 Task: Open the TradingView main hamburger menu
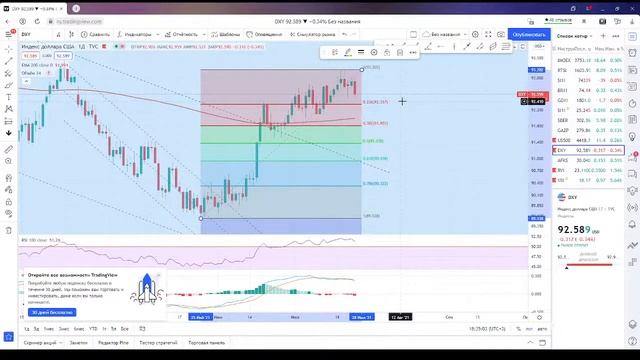point(9,35)
